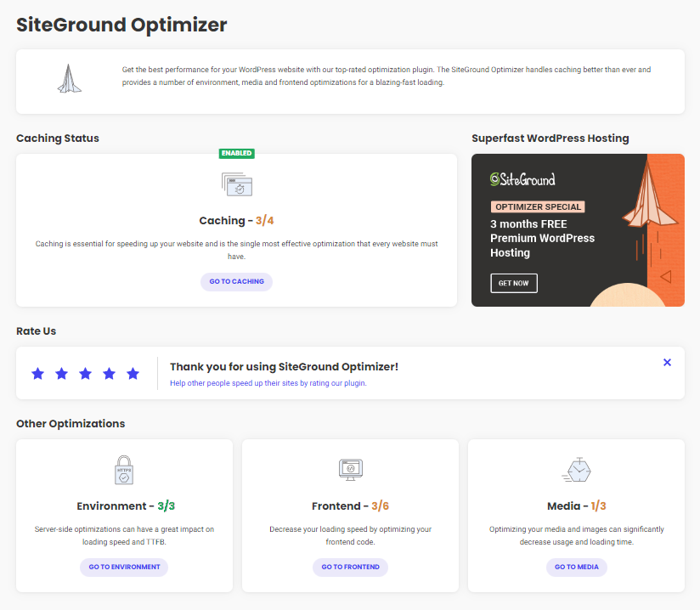Viewport: 700px width, 610px height.
Task: Click the ENABLED status badge above caching
Action: pyautogui.click(x=236, y=153)
